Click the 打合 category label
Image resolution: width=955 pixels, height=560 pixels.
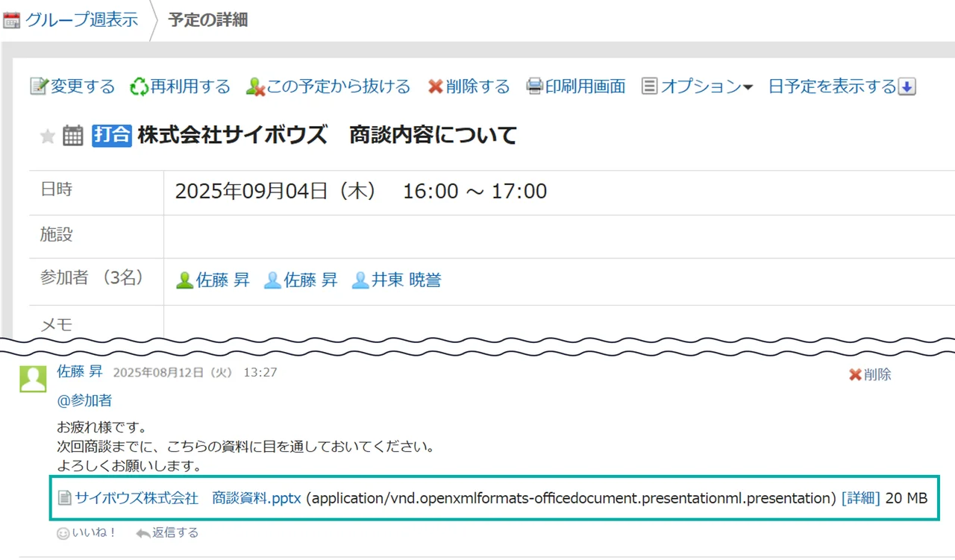tap(113, 135)
